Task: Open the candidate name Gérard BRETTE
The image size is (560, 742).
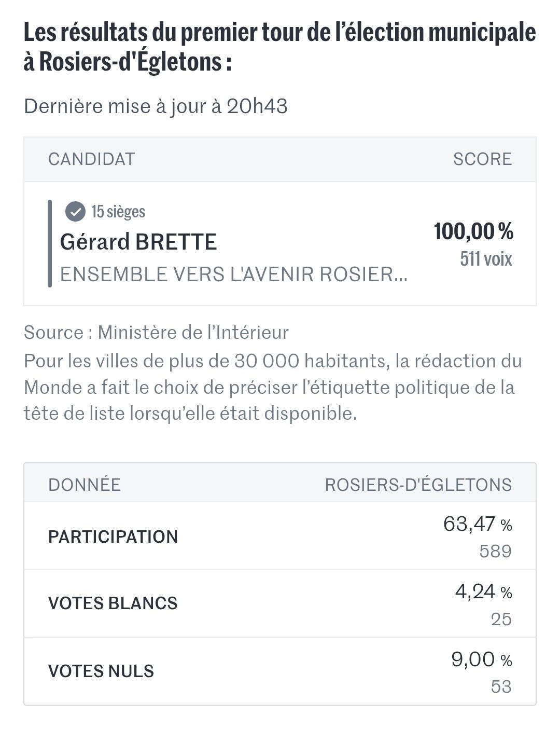Action: (x=138, y=242)
